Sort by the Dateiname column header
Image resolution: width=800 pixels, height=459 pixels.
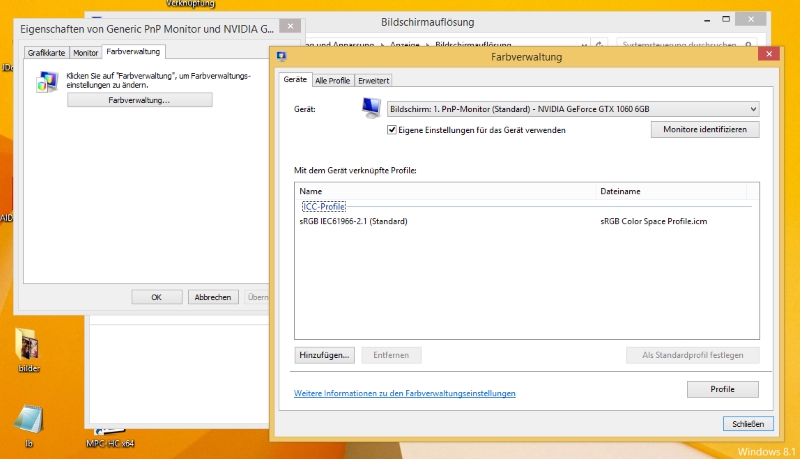(671, 191)
